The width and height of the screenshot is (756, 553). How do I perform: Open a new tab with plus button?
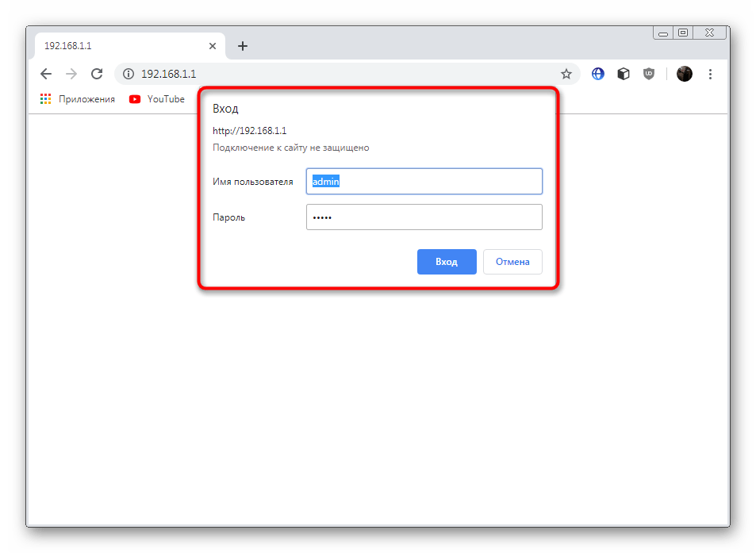click(x=243, y=46)
